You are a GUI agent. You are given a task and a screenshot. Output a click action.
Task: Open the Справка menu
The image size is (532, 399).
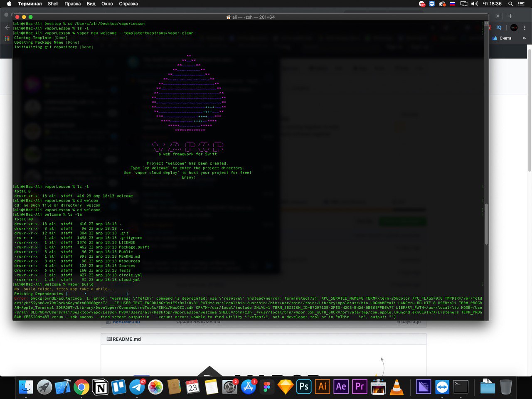point(128,4)
